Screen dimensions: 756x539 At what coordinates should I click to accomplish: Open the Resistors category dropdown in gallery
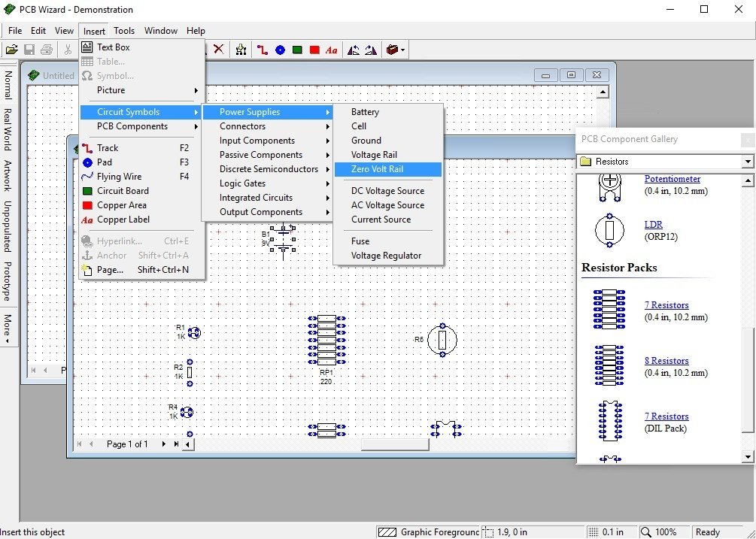coord(747,162)
